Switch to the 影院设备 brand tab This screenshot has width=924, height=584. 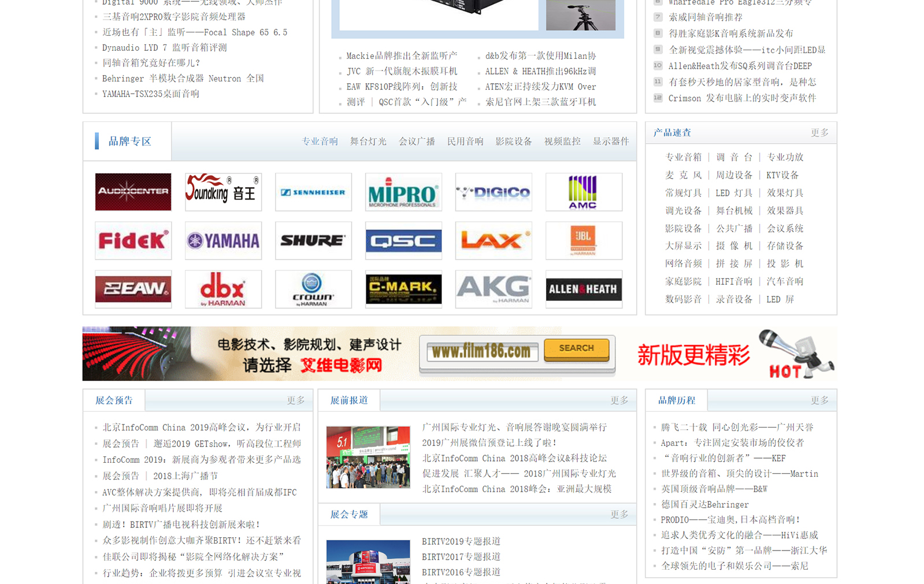click(x=514, y=142)
